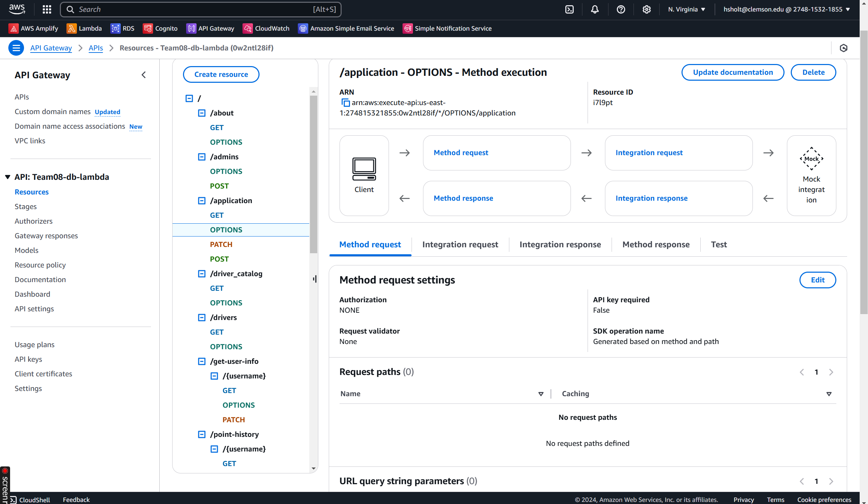Open CloudWatch service shortcut

pyautogui.click(x=266, y=29)
